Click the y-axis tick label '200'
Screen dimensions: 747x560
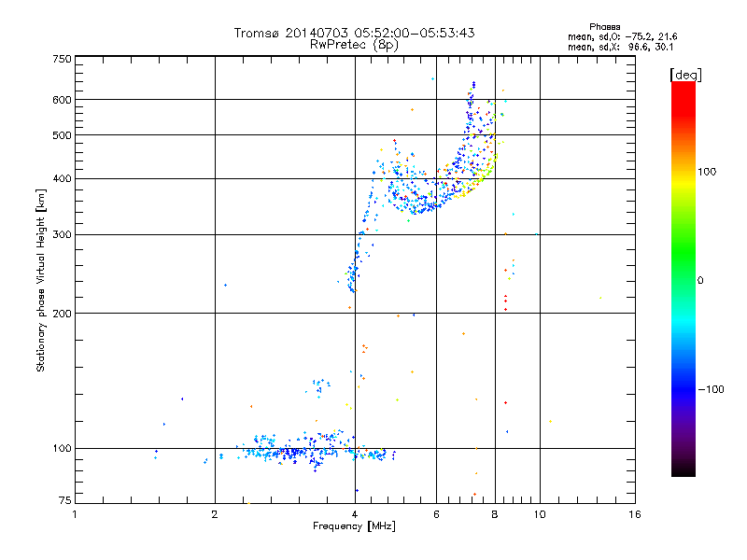point(62,314)
